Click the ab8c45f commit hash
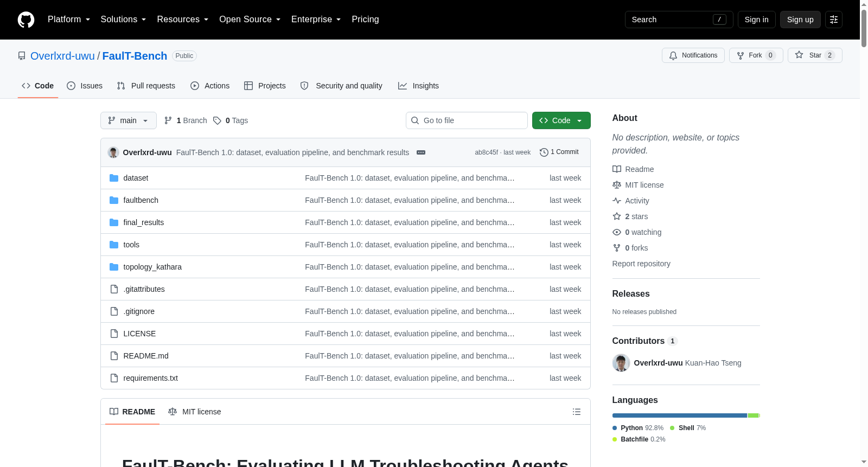This screenshot has height=467, width=868. pyautogui.click(x=486, y=152)
